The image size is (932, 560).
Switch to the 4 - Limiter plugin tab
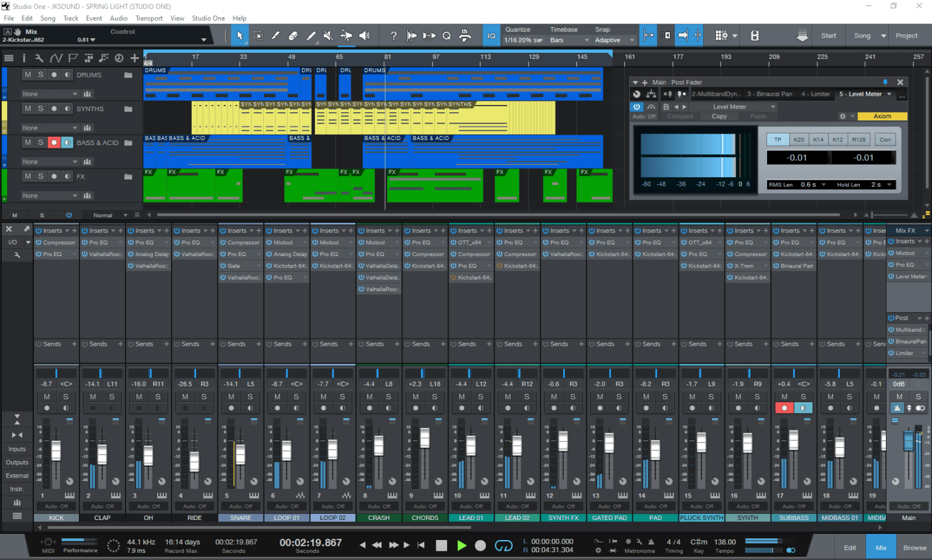(815, 94)
